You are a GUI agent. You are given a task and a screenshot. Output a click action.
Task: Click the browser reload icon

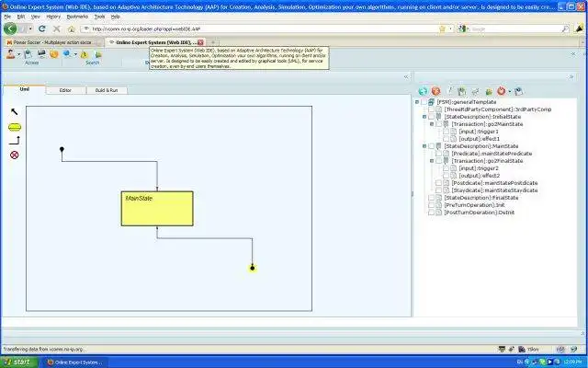(42, 29)
